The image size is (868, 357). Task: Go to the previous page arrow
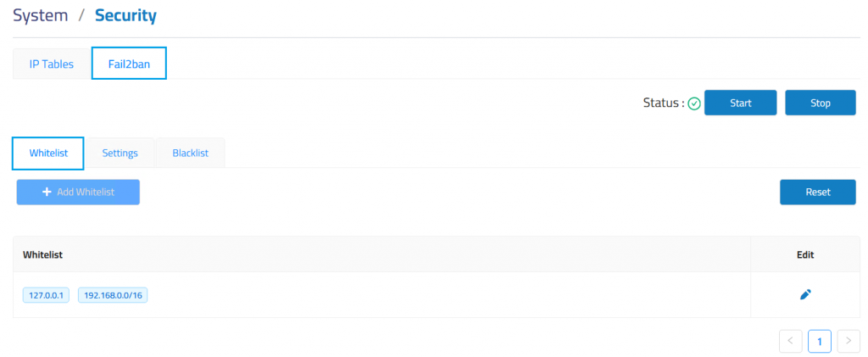[x=790, y=341]
